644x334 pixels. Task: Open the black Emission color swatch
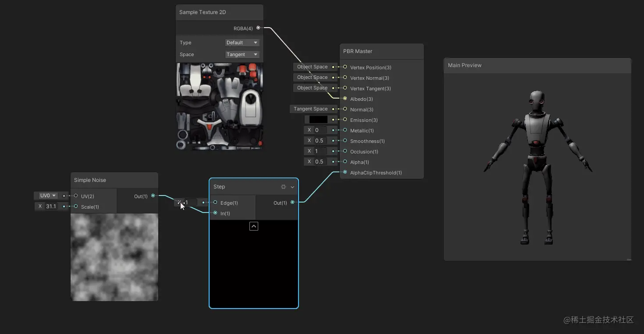pyautogui.click(x=318, y=119)
